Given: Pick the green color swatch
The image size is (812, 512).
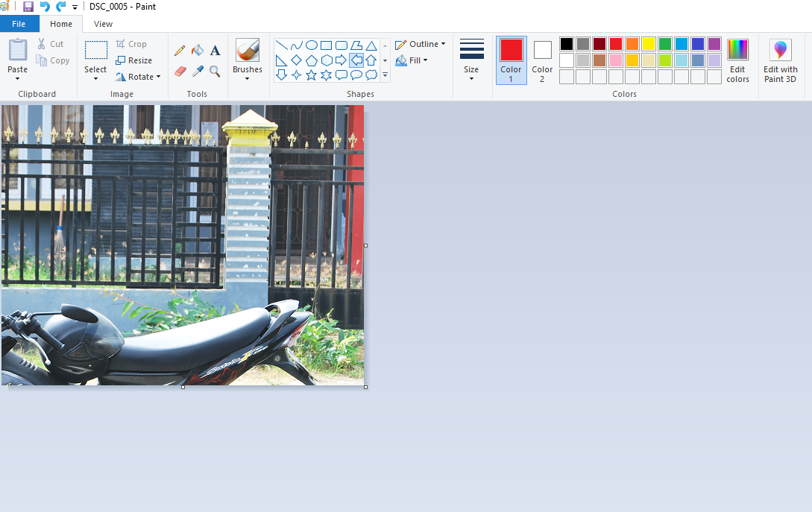Looking at the screenshot, I should click(x=665, y=44).
